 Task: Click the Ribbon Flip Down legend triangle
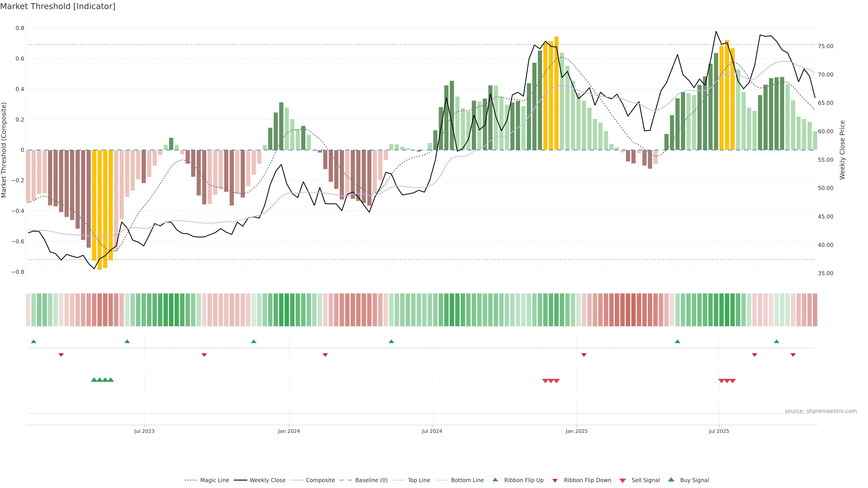point(555,481)
